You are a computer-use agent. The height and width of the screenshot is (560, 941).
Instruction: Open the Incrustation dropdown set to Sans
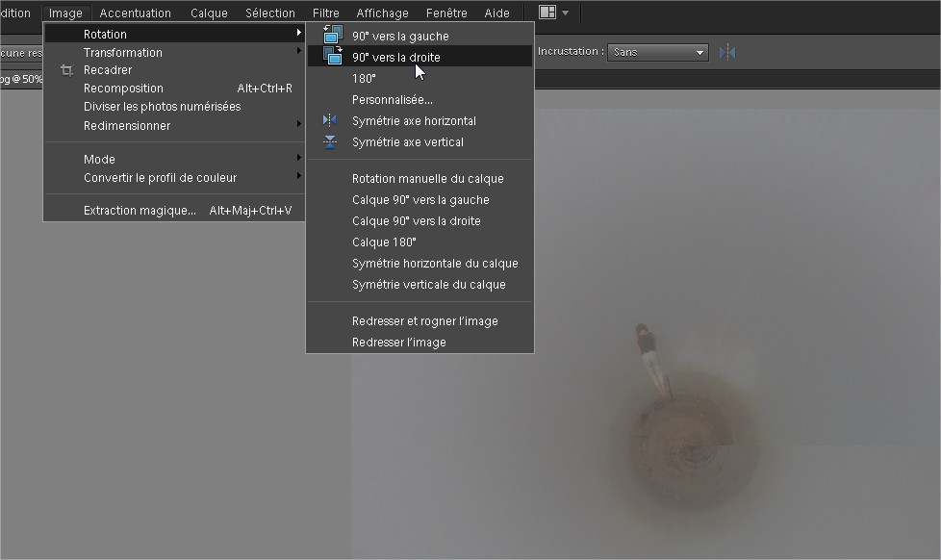[659, 52]
